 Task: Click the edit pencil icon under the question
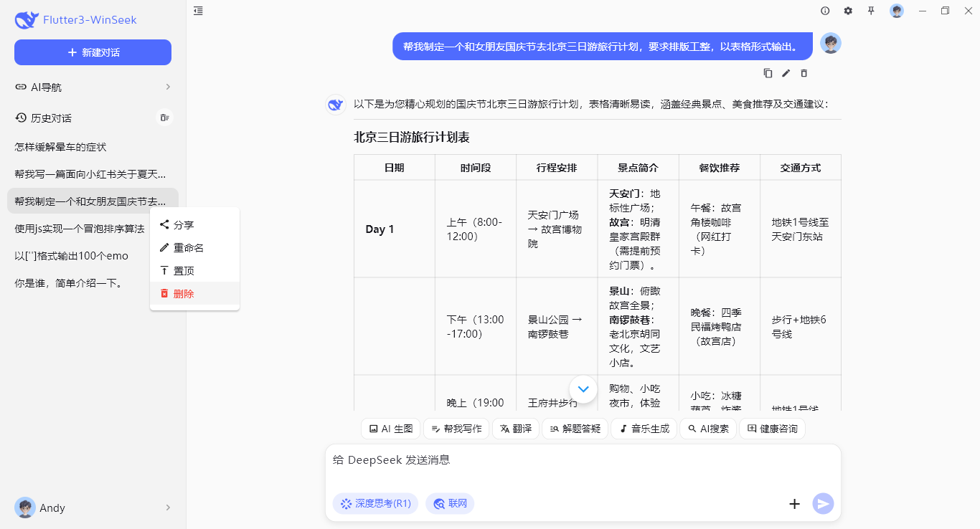pos(786,72)
